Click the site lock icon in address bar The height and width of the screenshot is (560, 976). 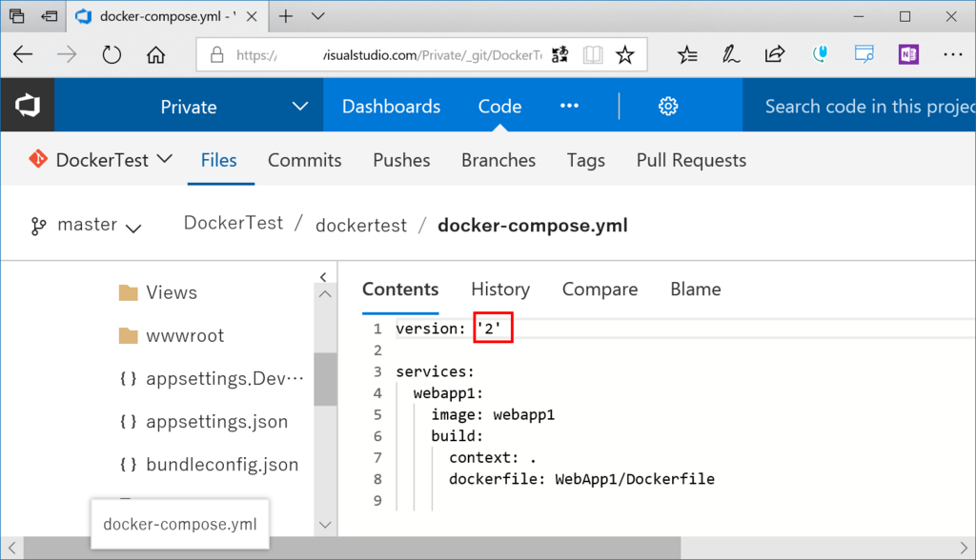click(216, 54)
